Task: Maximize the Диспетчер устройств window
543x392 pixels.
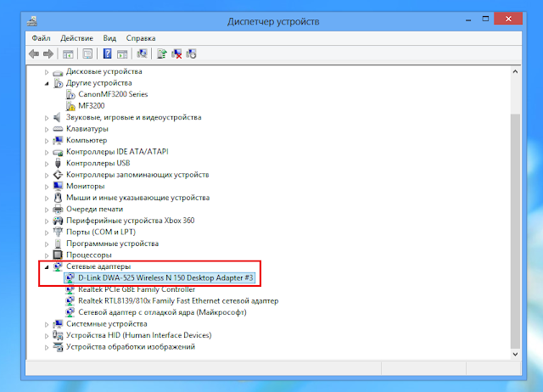Action: tap(485, 19)
